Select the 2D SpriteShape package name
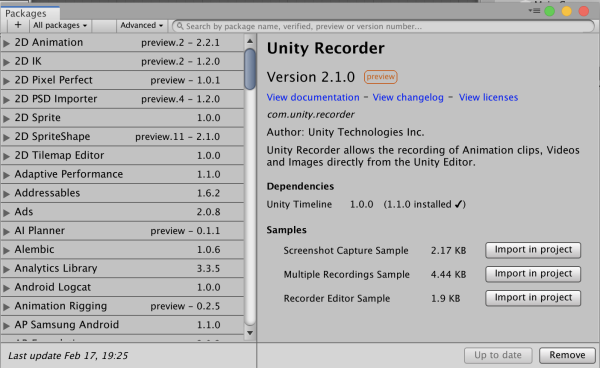The image size is (600, 368). (52, 137)
